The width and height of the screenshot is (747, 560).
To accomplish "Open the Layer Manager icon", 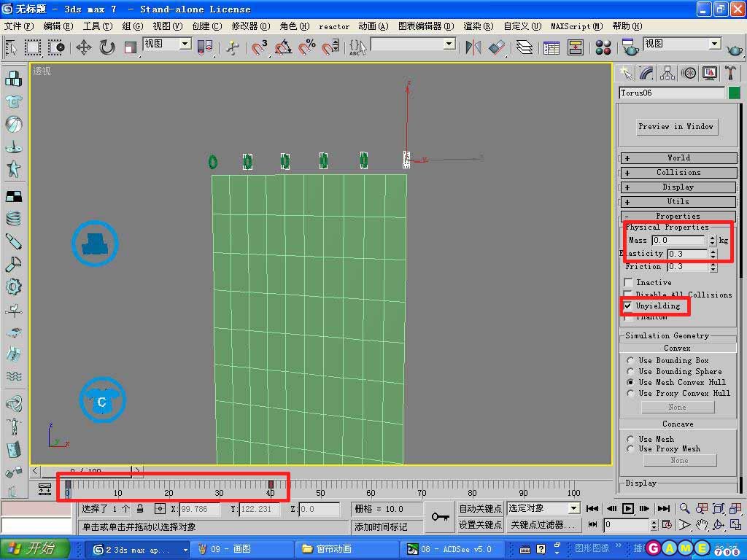I will tap(525, 47).
